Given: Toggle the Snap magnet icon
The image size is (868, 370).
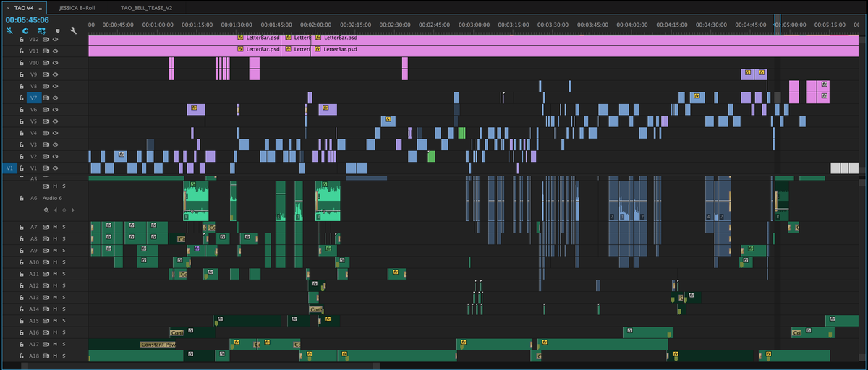Looking at the screenshot, I should [x=25, y=31].
